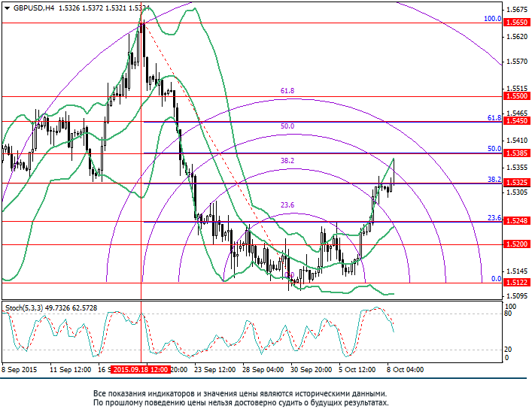Select the blue 50.0 Fibonacci retracement label
The height and width of the screenshot is (415, 532).
coord(494,149)
